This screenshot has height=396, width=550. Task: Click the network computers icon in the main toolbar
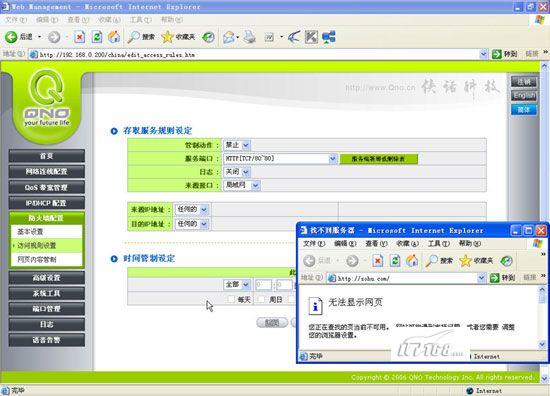(x=329, y=37)
